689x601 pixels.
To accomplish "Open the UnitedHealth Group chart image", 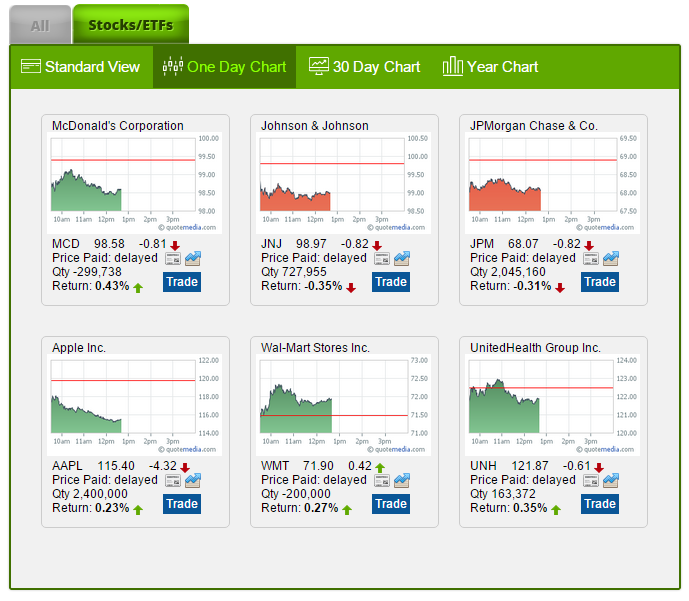I will tap(552, 405).
